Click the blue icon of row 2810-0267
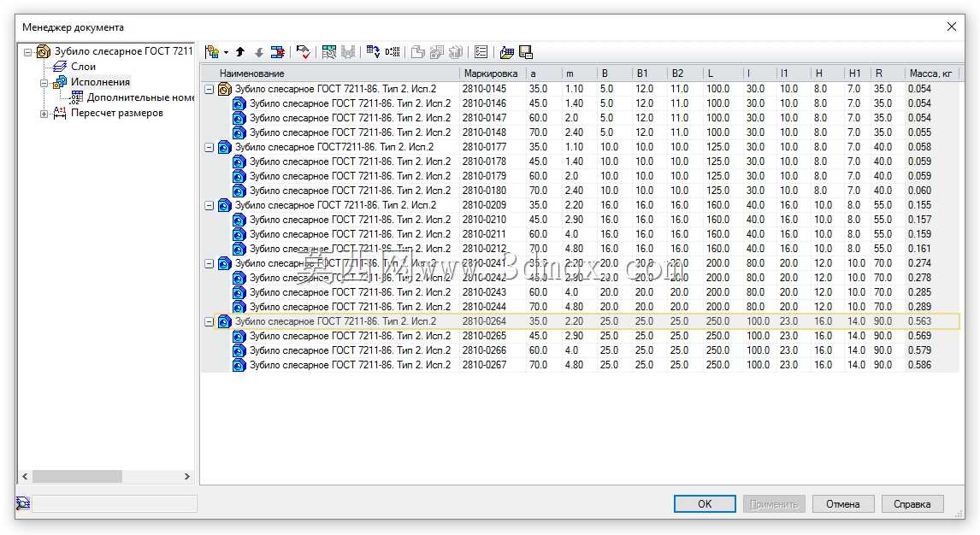The height and width of the screenshot is (535, 980). point(239,365)
